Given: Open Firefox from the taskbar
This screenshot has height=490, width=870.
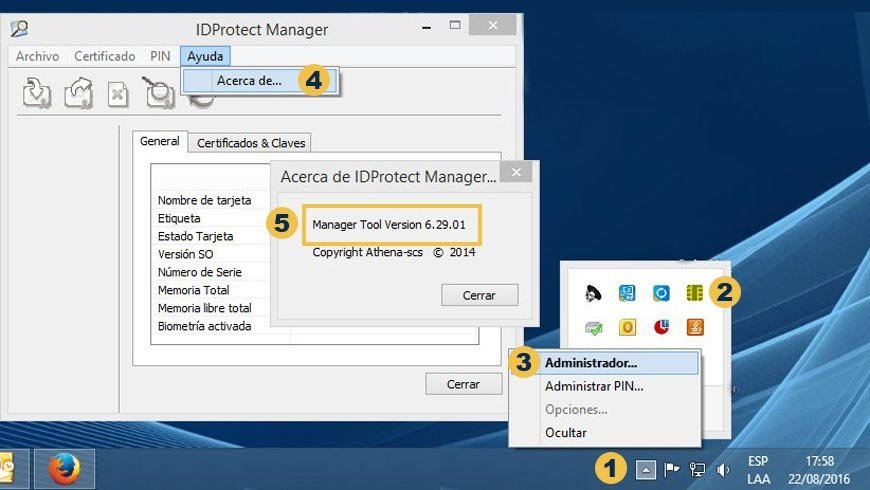Looking at the screenshot, I should 64,469.
